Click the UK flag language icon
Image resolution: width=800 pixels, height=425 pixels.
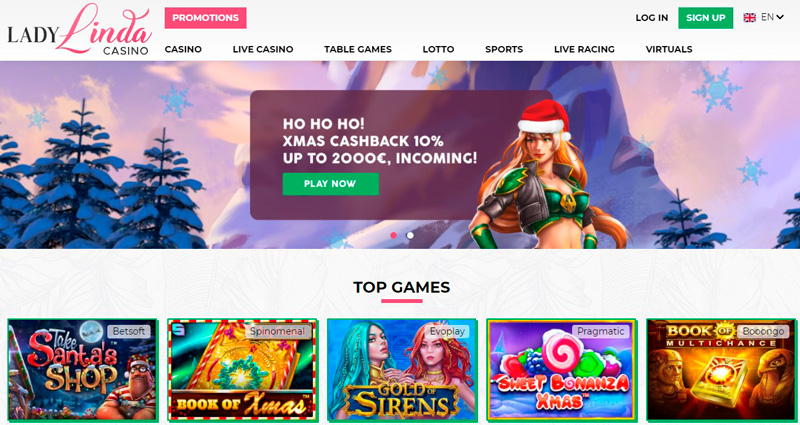pyautogui.click(x=749, y=17)
